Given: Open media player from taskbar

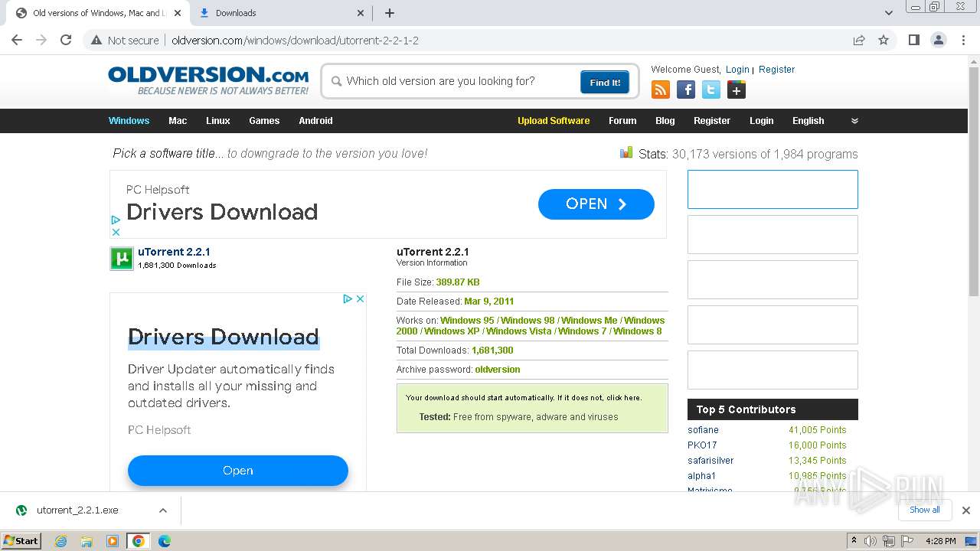Looking at the screenshot, I should click(x=113, y=541).
